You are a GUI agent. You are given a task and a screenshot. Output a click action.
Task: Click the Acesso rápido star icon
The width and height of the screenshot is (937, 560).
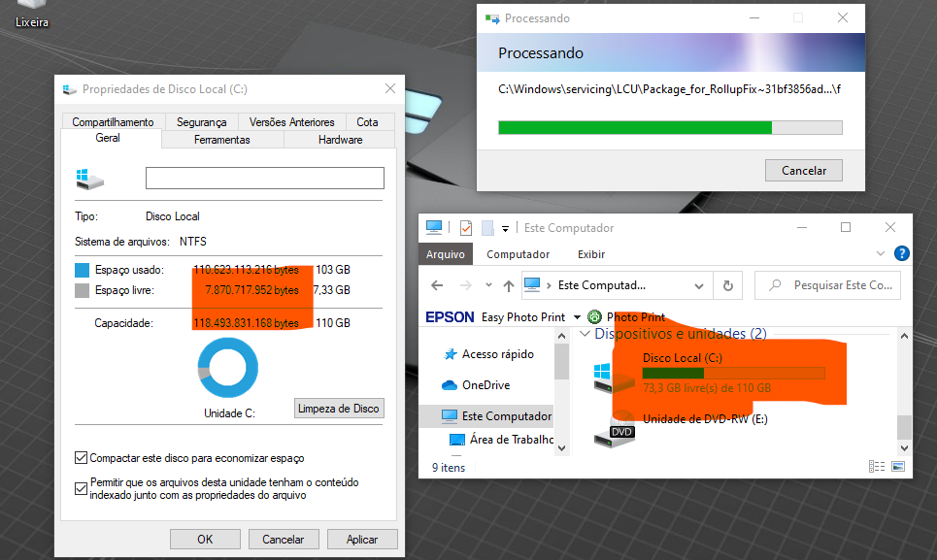pyautogui.click(x=451, y=354)
